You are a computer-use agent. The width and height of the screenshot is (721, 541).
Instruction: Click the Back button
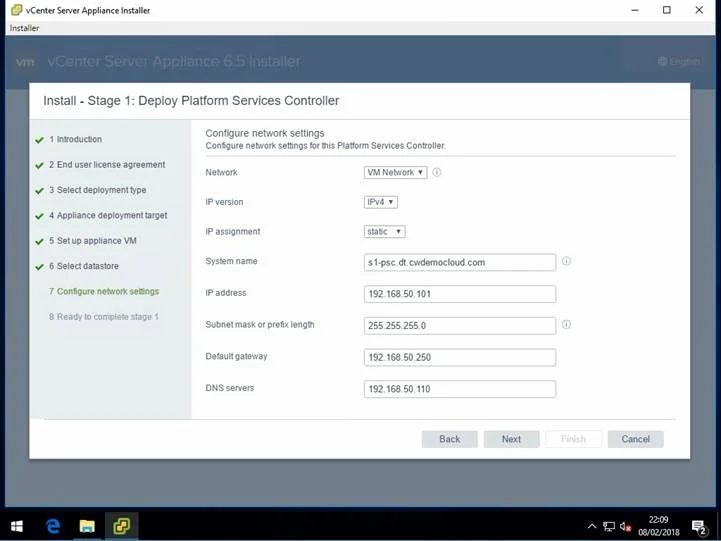coord(450,439)
